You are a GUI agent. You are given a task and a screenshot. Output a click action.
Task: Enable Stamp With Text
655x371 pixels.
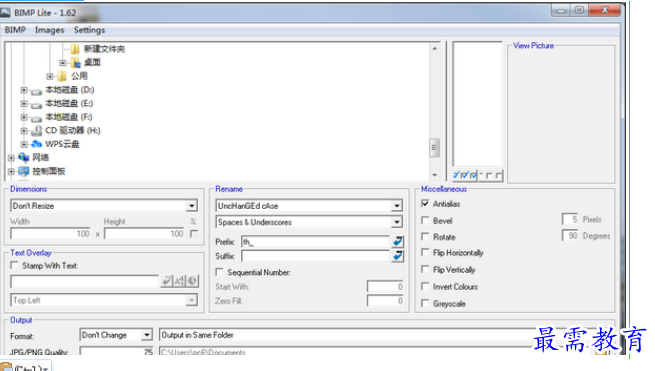(15, 265)
